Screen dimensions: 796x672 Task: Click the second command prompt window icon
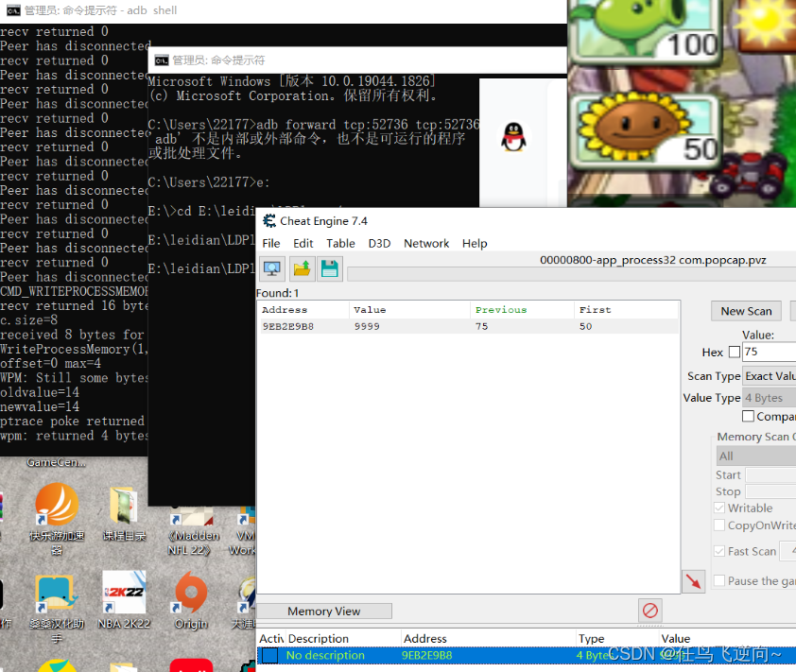click(162, 60)
